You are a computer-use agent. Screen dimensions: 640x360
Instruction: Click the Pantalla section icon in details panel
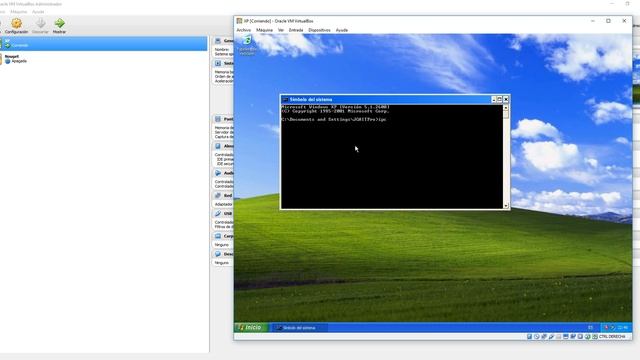pos(218,119)
